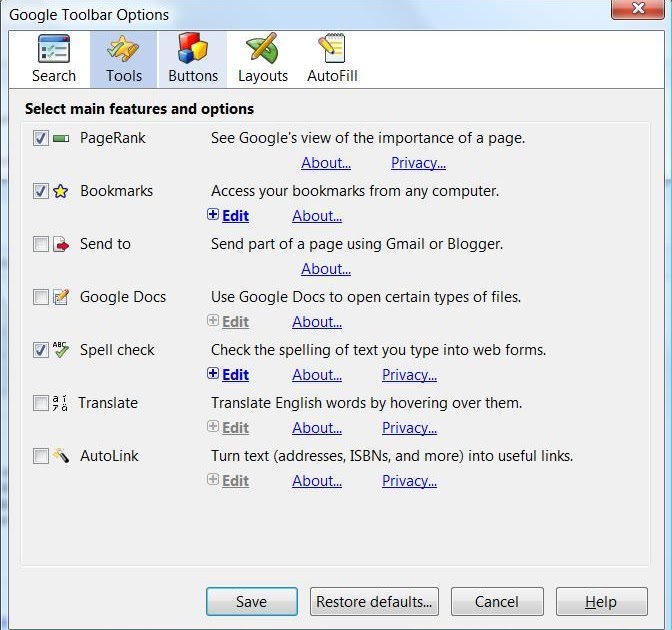Expand the AutoLink Edit options
This screenshot has height=630, width=672.
[228, 480]
